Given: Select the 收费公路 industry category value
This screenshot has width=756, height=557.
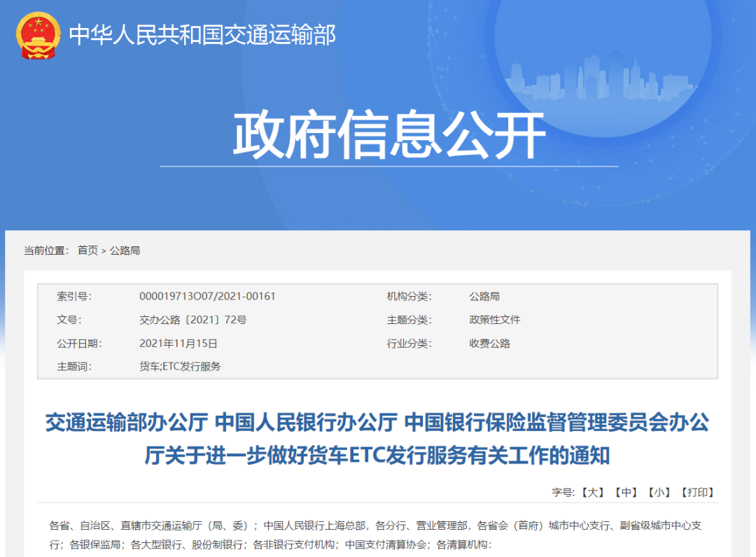Looking at the screenshot, I should (489, 344).
